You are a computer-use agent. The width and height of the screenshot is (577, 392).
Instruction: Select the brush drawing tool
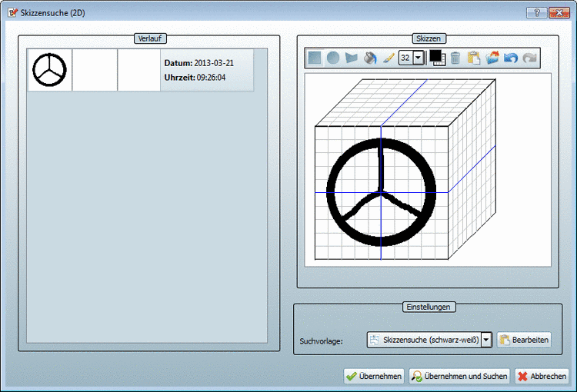click(x=389, y=58)
